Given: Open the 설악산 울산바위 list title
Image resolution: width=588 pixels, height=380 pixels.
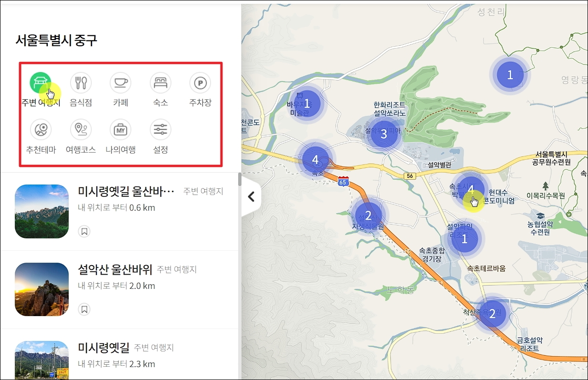Looking at the screenshot, I should [115, 270].
